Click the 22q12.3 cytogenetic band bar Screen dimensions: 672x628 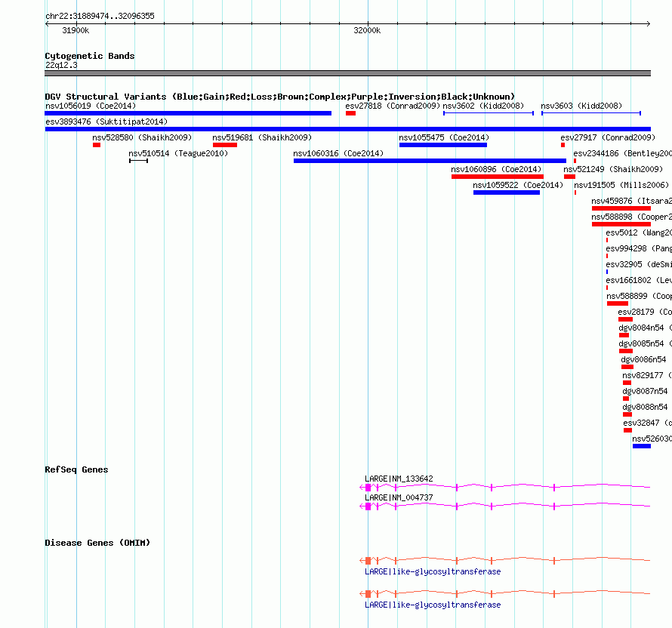pyautogui.click(x=347, y=73)
